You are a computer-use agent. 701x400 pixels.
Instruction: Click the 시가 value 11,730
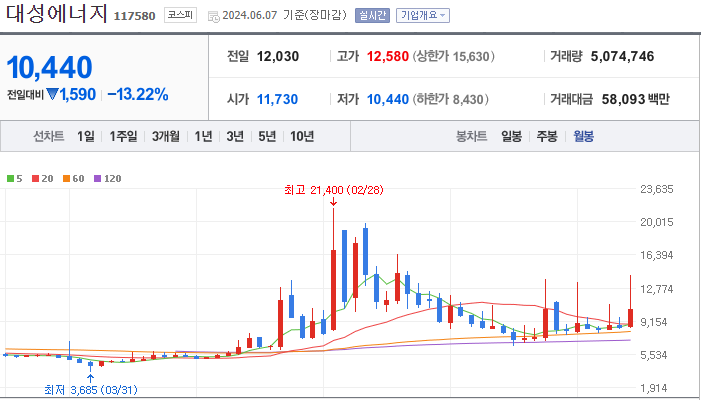click(277, 99)
